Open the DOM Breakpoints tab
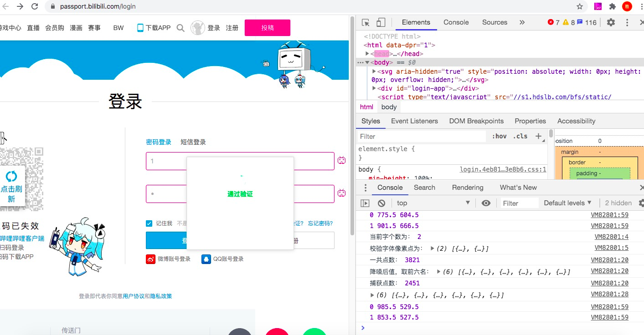Viewport: 644px width, 335px height. [x=476, y=121]
